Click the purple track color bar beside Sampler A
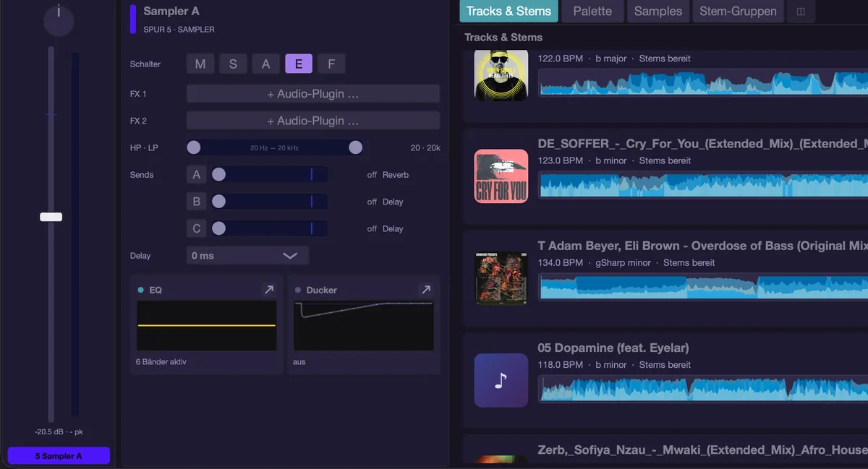The image size is (868, 469). [133, 20]
